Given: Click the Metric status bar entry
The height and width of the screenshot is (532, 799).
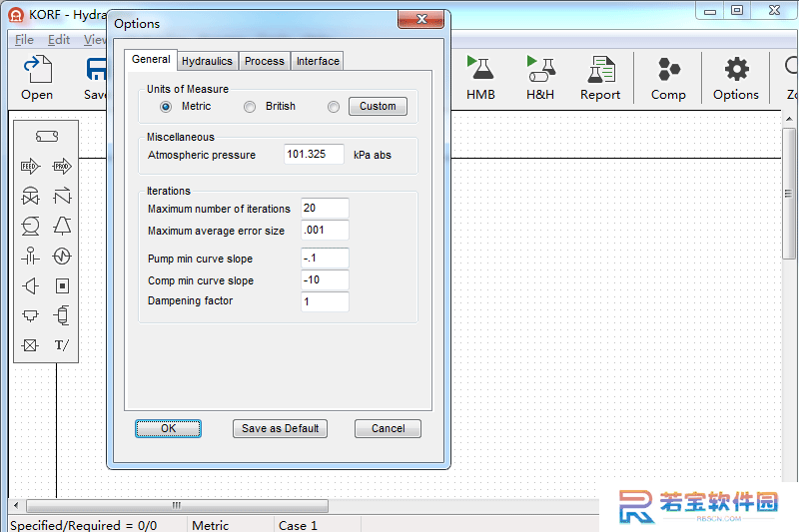Looking at the screenshot, I should [211, 525].
